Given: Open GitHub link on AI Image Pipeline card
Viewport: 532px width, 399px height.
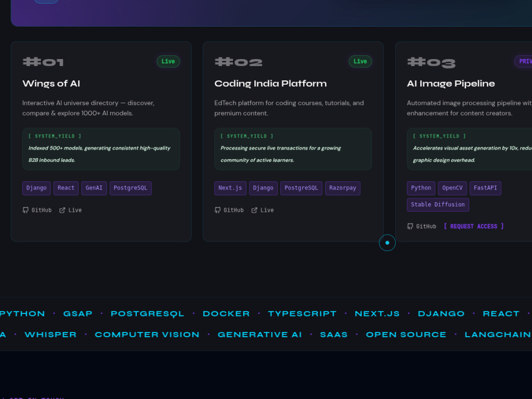Looking at the screenshot, I should pos(422,226).
